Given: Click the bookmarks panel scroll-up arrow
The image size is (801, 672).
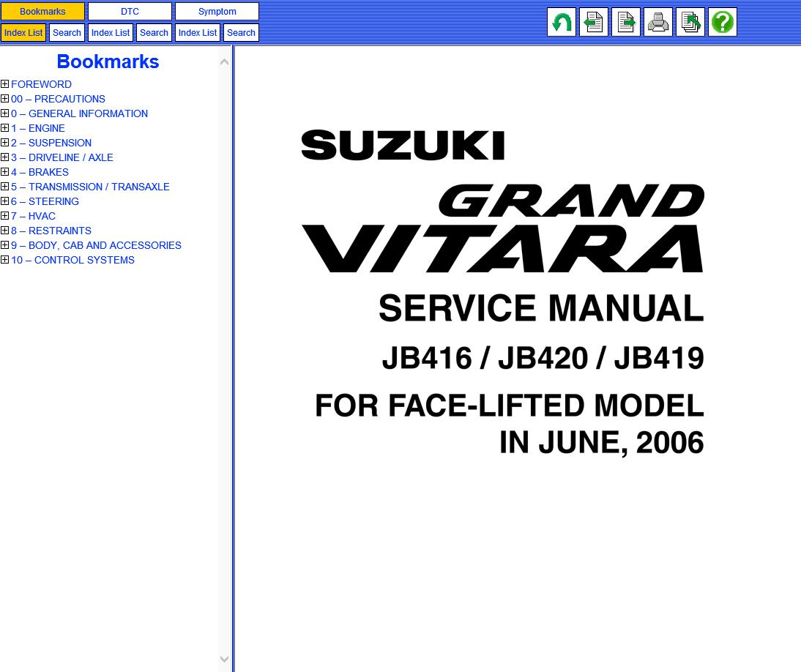Looking at the screenshot, I should (224, 61).
